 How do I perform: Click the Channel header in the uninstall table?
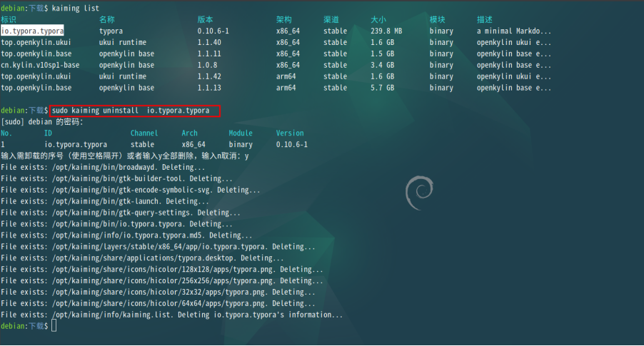[144, 133]
